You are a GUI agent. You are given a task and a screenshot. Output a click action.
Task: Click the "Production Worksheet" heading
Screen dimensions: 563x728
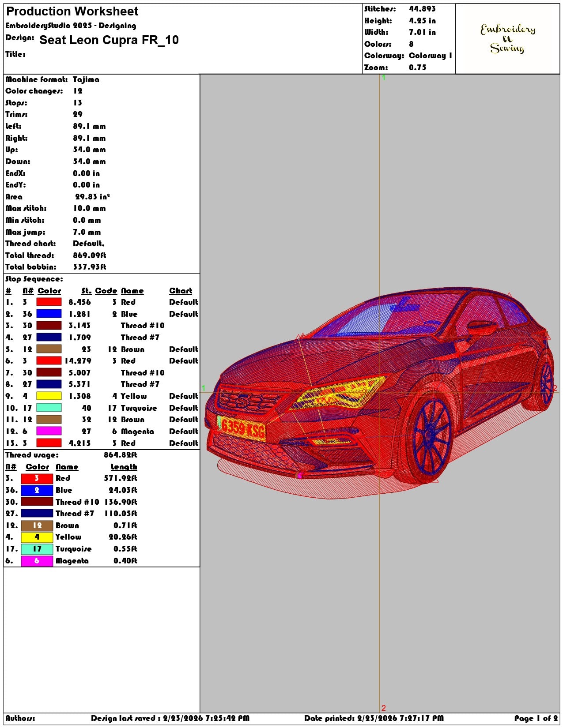(x=72, y=11)
